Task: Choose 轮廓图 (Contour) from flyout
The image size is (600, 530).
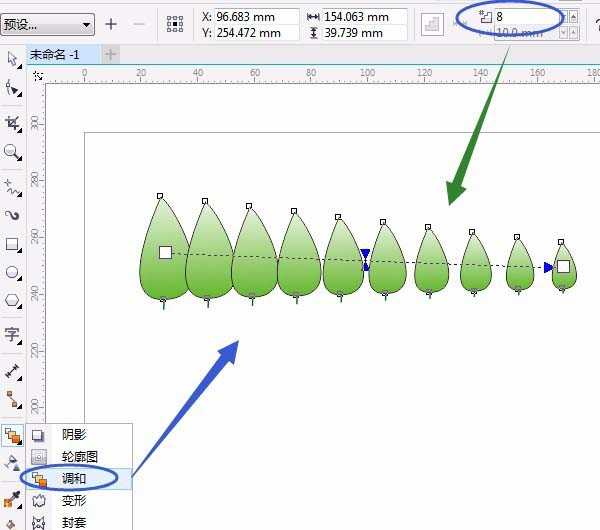Action: point(79,456)
